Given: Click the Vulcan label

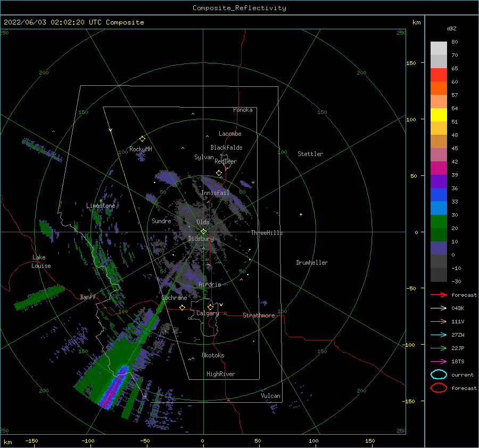Looking at the screenshot, I should coord(271,396).
